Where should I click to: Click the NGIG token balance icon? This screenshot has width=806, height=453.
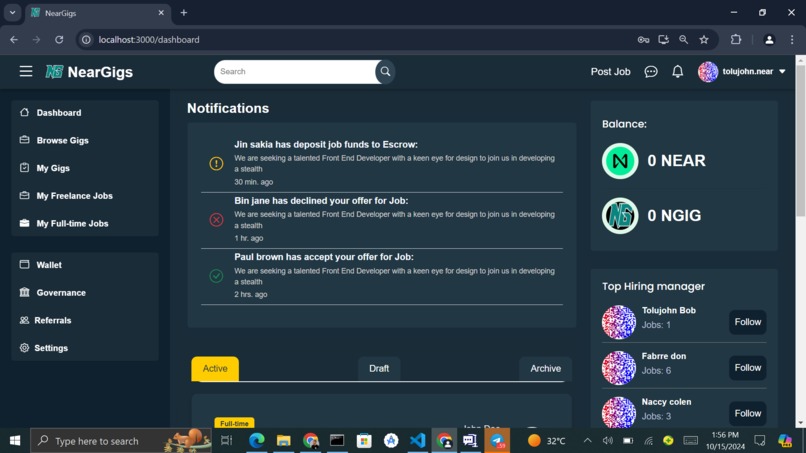pyautogui.click(x=620, y=215)
